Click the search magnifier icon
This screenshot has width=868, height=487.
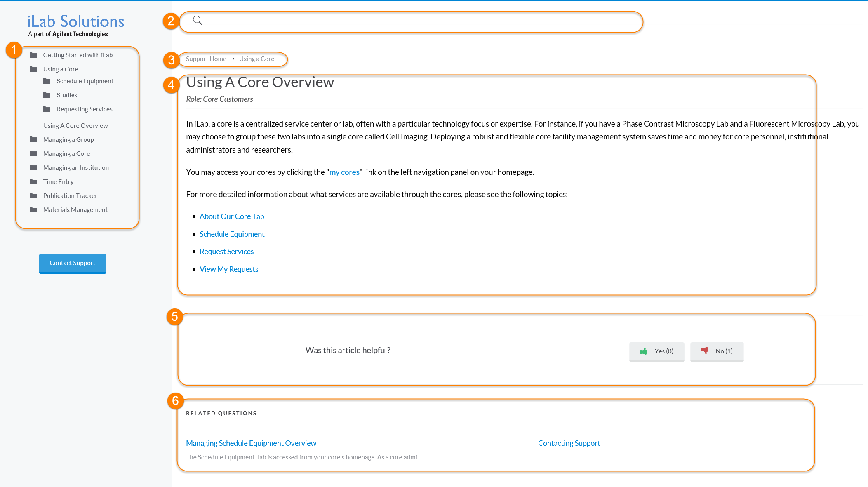tap(198, 20)
